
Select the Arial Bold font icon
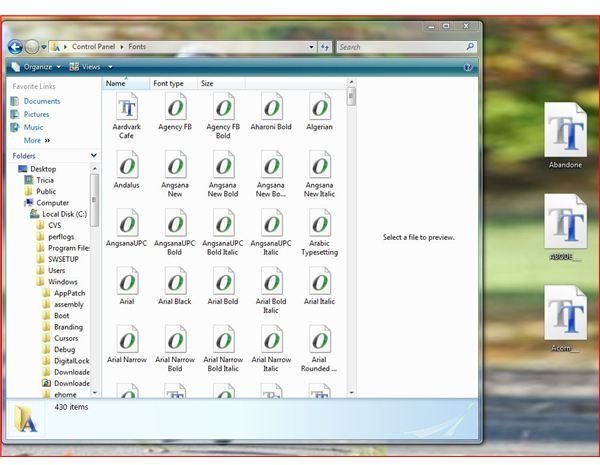(x=223, y=282)
